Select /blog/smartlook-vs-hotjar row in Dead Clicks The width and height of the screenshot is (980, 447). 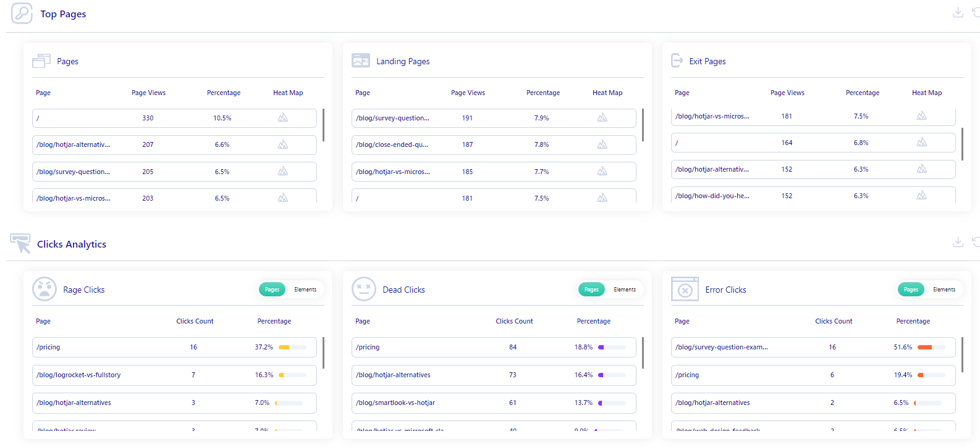point(494,403)
